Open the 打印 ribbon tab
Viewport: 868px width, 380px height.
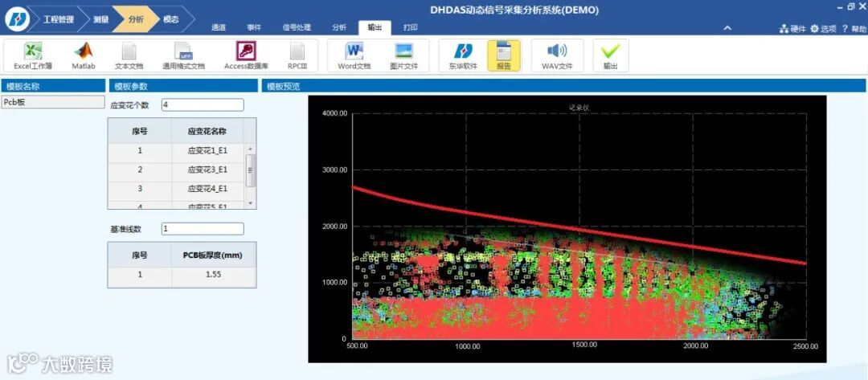click(x=410, y=27)
